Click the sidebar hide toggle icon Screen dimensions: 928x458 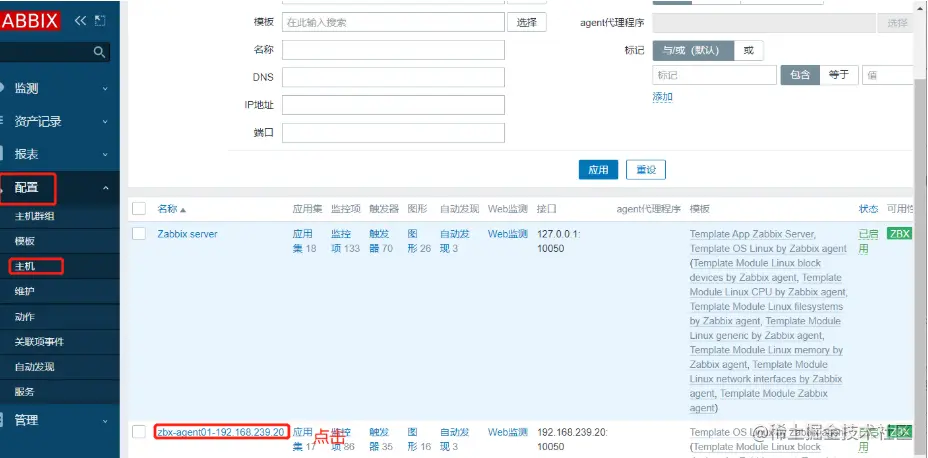coord(100,21)
